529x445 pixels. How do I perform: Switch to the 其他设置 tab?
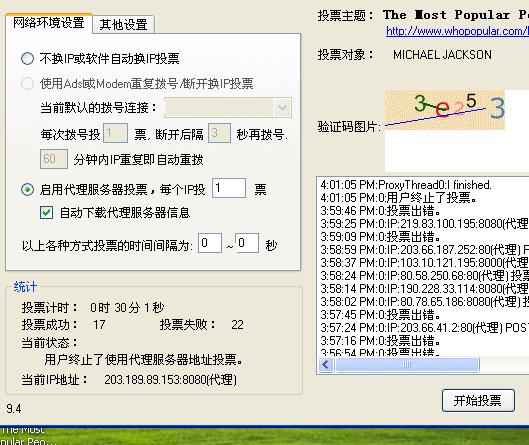pos(123,25)
